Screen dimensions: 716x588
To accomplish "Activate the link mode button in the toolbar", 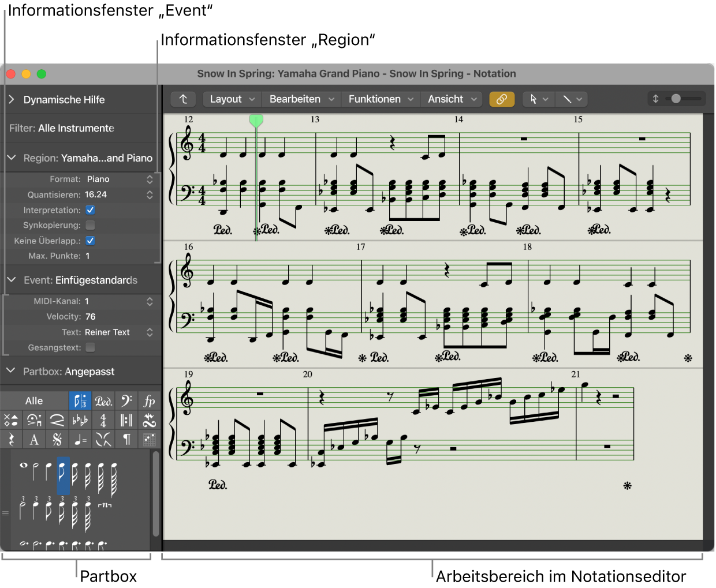I will pos(501,99).
